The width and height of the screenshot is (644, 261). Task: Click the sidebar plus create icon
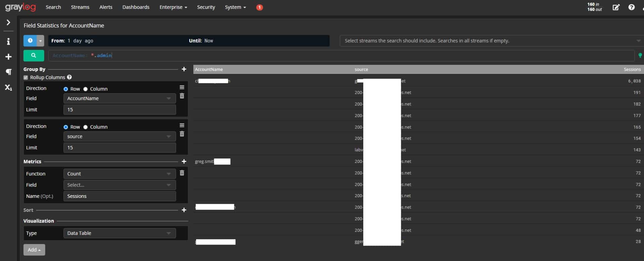coord(8,57)
